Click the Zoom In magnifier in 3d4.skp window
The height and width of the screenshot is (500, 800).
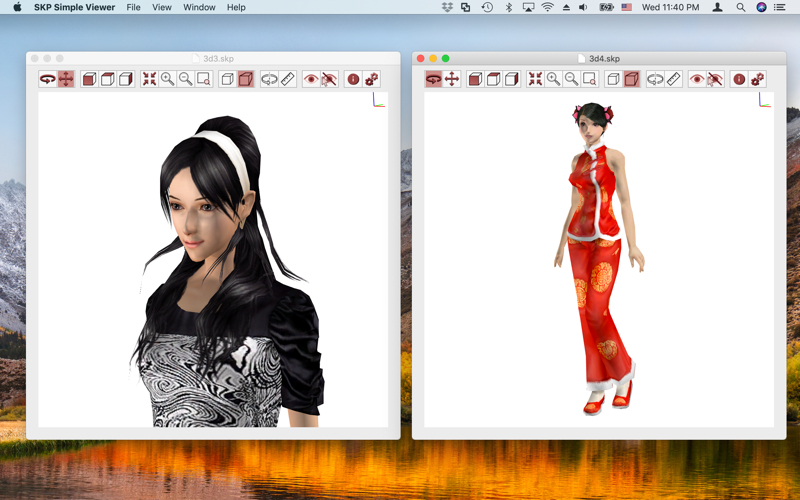[553, 79]
